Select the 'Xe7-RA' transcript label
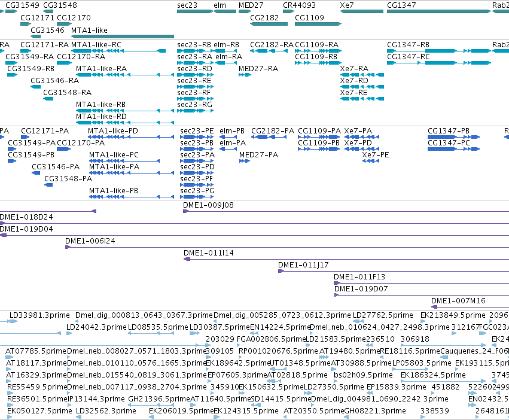The width and height of the screenshot is (509, 420). click(354, 69)
